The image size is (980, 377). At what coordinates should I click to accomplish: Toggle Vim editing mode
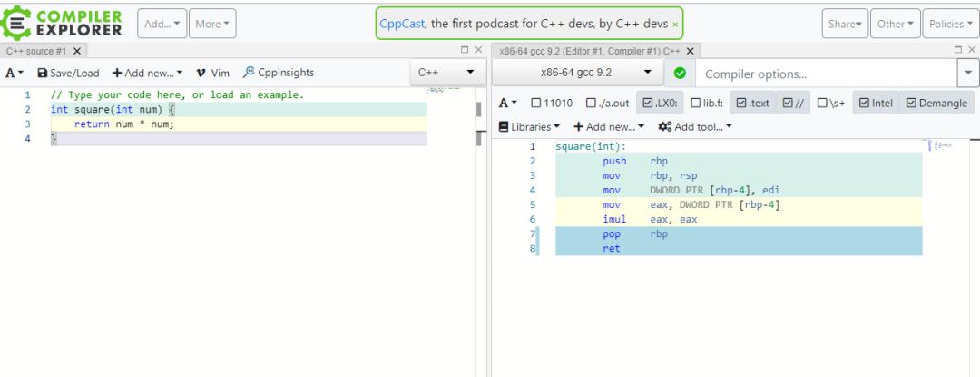pos(212,74)
